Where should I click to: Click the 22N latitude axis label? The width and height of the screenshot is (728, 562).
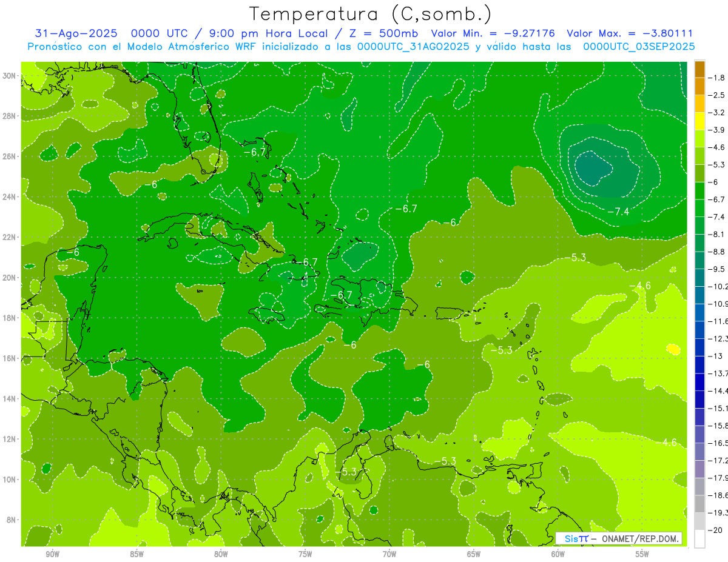point(10,237)
